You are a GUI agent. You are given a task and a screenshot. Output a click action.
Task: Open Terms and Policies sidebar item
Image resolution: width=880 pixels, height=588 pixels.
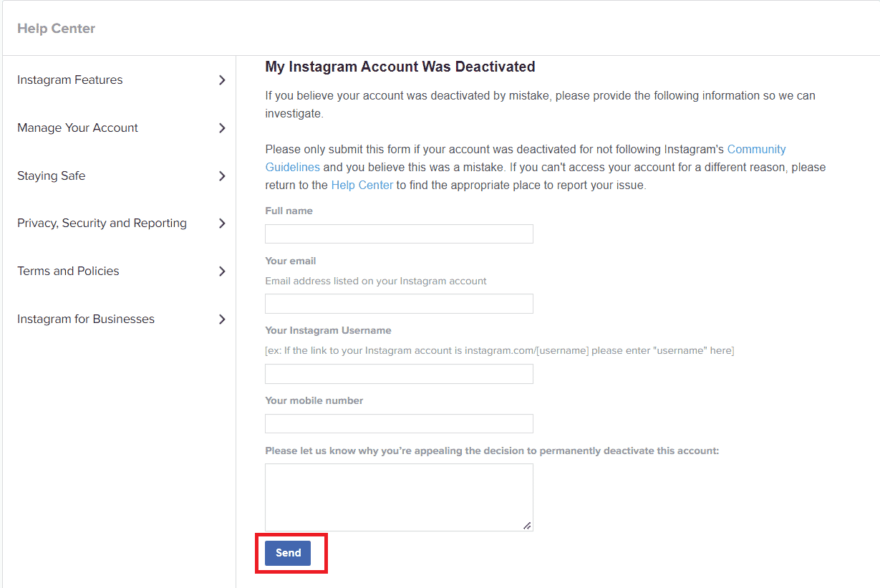pos(68,271)
